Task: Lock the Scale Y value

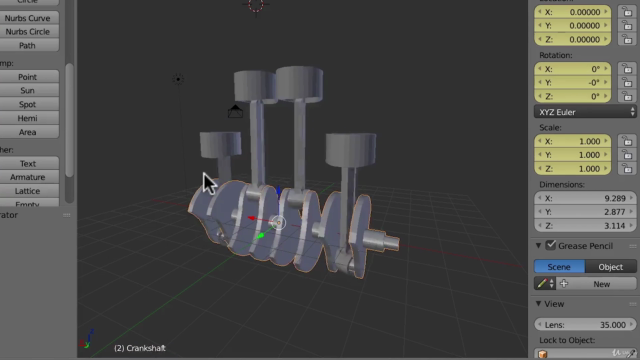Action: pos(627,155)
